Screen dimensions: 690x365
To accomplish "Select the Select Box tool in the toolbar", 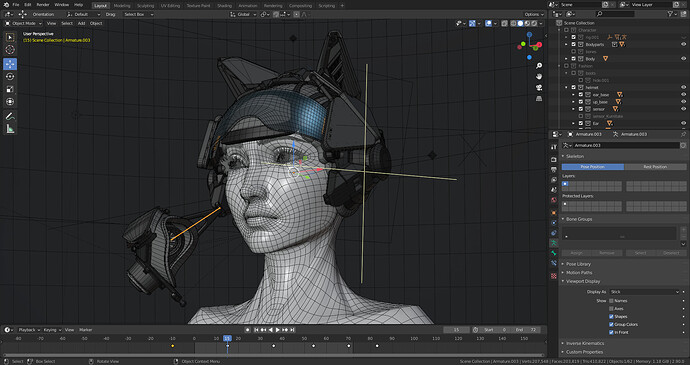I will coord(10,37).
